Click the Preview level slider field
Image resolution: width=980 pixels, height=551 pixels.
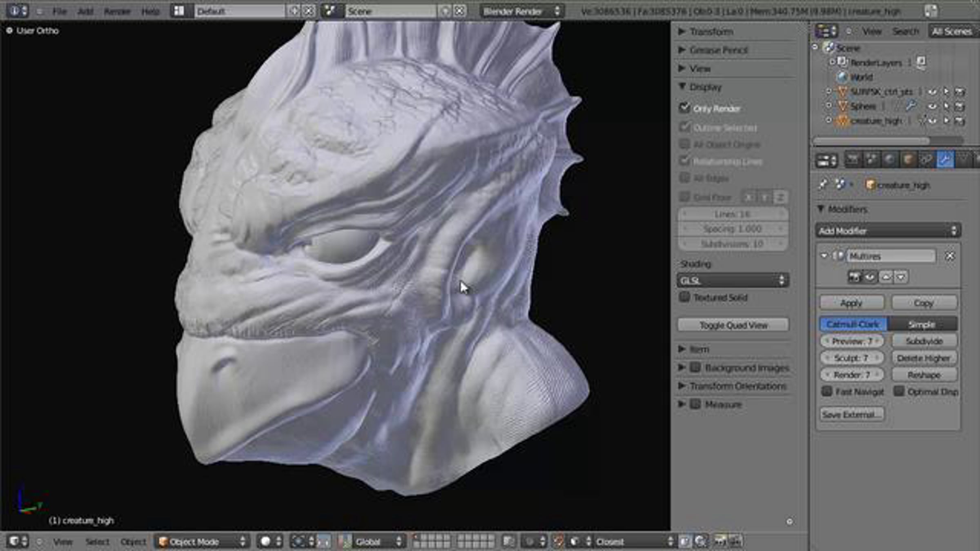(x=852, y=341)
